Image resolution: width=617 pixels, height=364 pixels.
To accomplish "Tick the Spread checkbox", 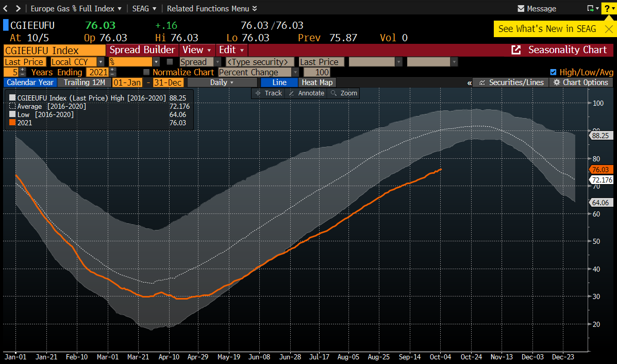I will click(x=170, y=62).
